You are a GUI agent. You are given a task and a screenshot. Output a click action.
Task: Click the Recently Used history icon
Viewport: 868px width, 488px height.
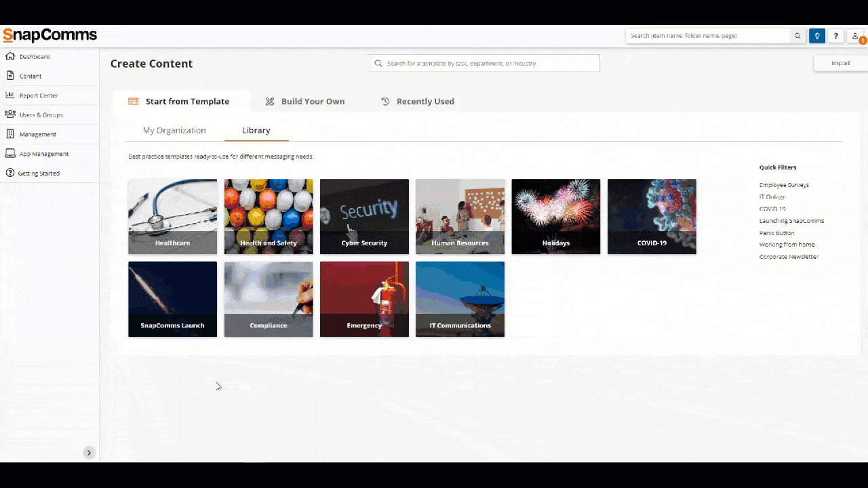385,102
